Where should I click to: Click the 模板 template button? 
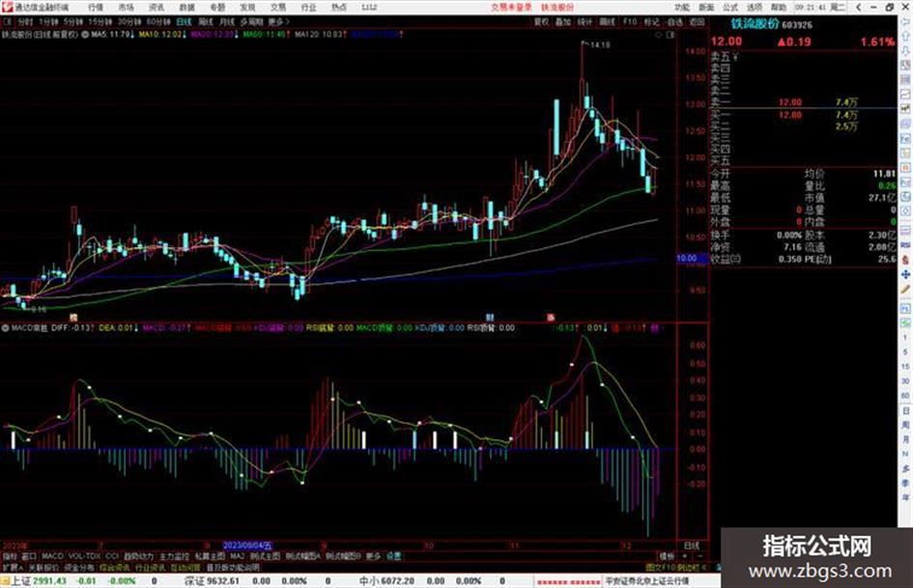[666, 556]
